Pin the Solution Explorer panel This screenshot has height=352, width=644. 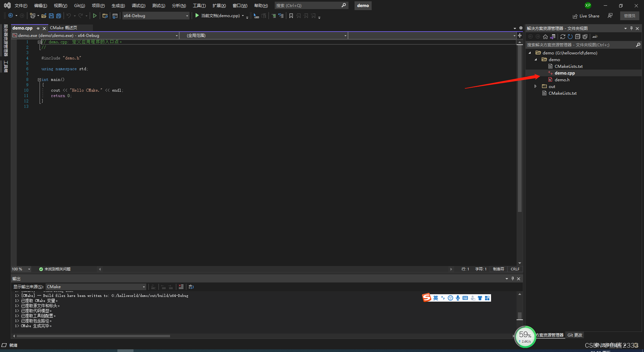click(631, 29)
